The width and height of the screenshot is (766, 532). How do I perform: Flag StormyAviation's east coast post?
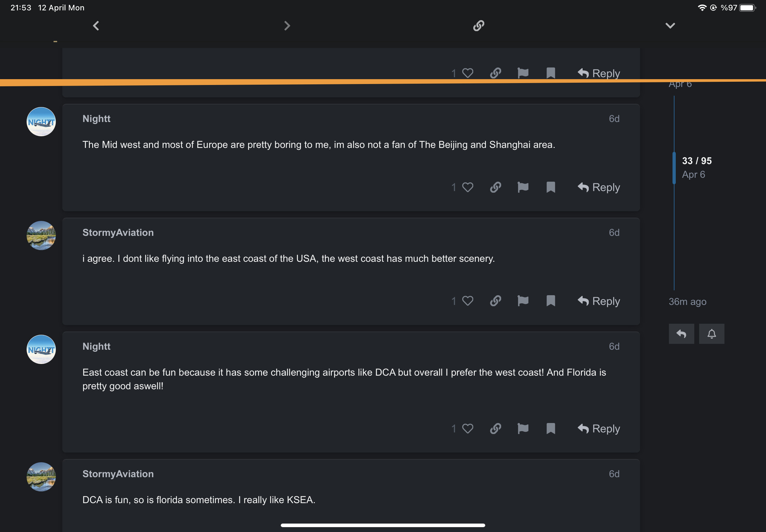523,301
